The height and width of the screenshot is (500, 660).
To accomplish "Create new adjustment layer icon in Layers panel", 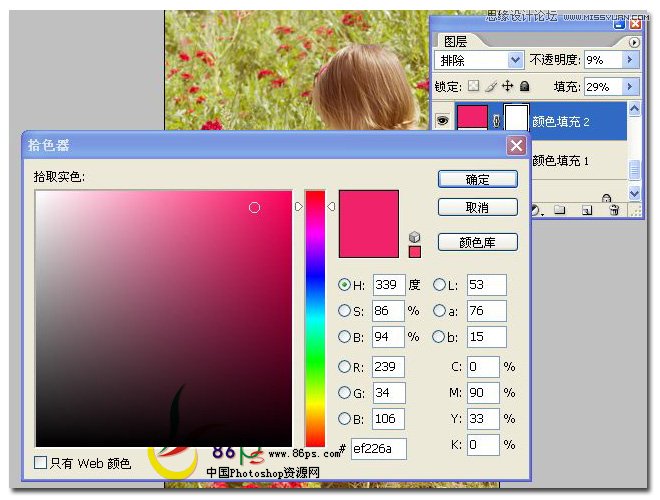I will coord(536,210).
